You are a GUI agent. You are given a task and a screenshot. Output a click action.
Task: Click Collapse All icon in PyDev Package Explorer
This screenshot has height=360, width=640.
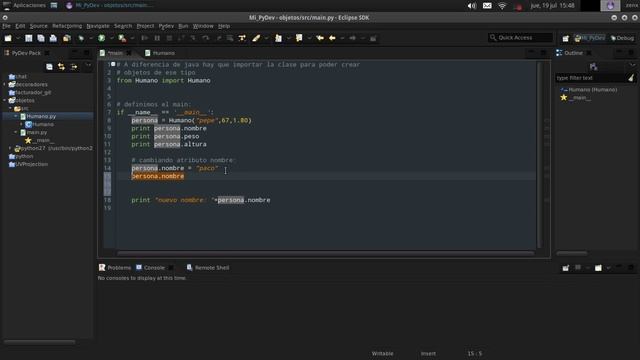tap(49, 67)
